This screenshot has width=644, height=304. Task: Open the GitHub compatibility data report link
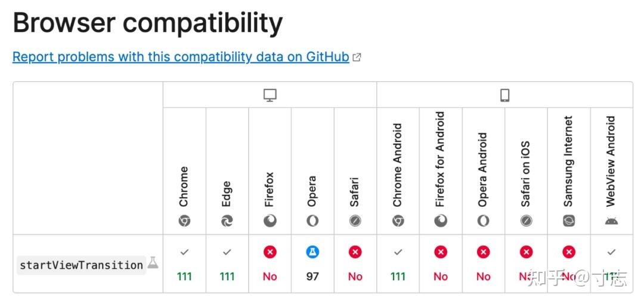181,57
